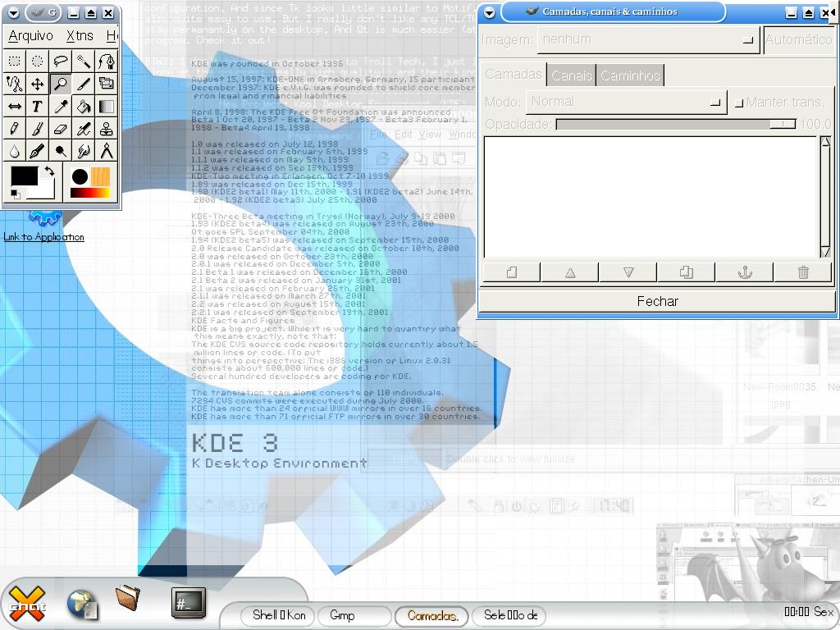Click the layers list scrollbar up arrow
Viewport: 840px width, 630px height.
825,142
